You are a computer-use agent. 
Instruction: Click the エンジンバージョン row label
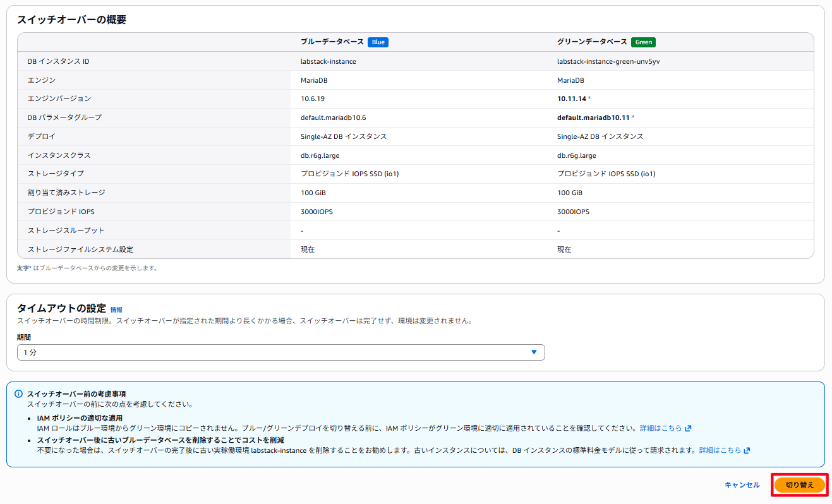click(59, 99)
